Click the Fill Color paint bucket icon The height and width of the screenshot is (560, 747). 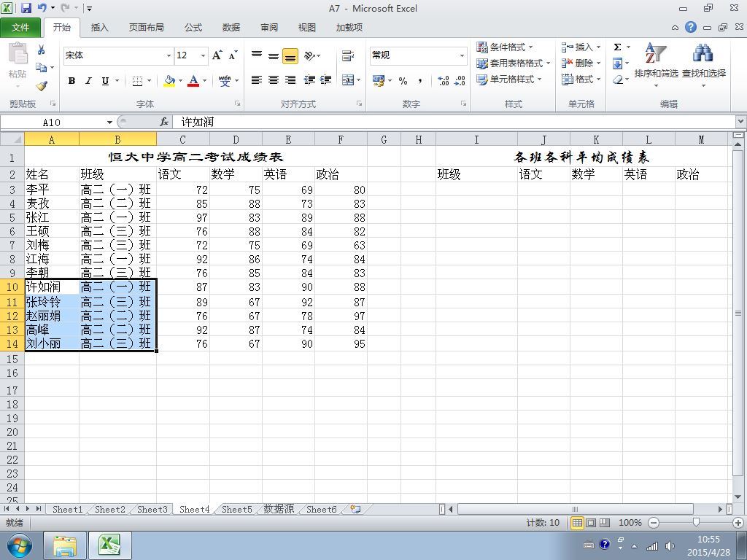tap(169, 81)
